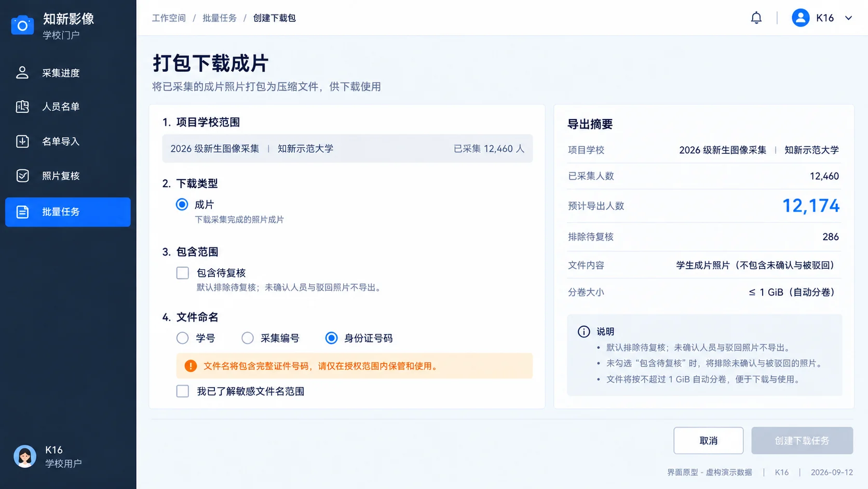Viewport: 868px width, 489px height.
Task: Click the 人员名单 list icon in sidebar
Action: 22,107
